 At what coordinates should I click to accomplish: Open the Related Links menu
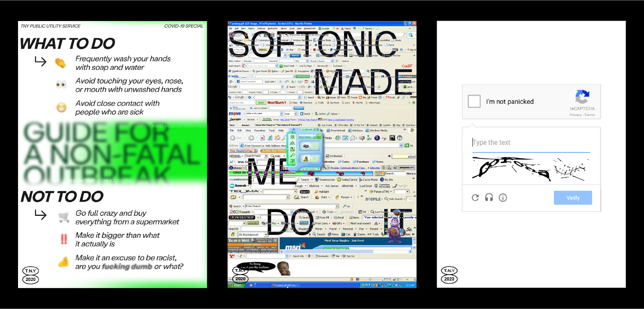pos(310,28)
